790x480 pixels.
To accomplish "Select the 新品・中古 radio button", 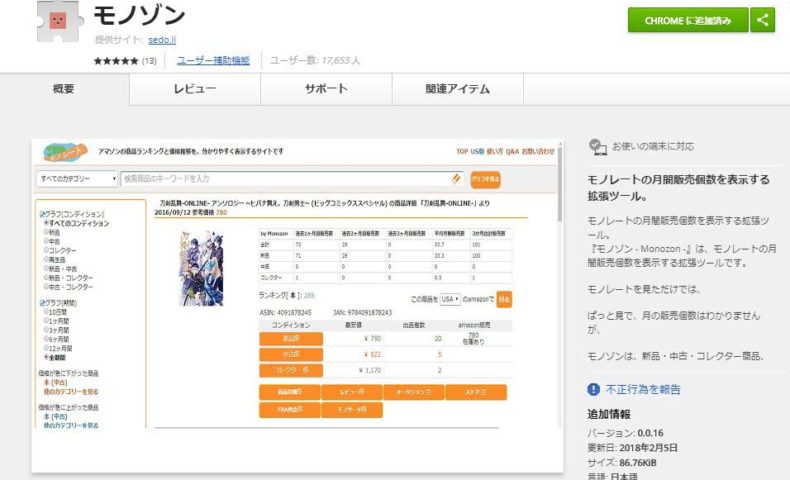I will pyautogui.click(x=46, y=268).
